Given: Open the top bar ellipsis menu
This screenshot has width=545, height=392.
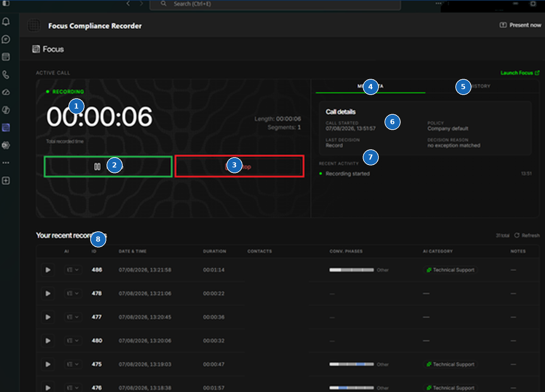Looking at the screenshot, I should coord(438,3).
